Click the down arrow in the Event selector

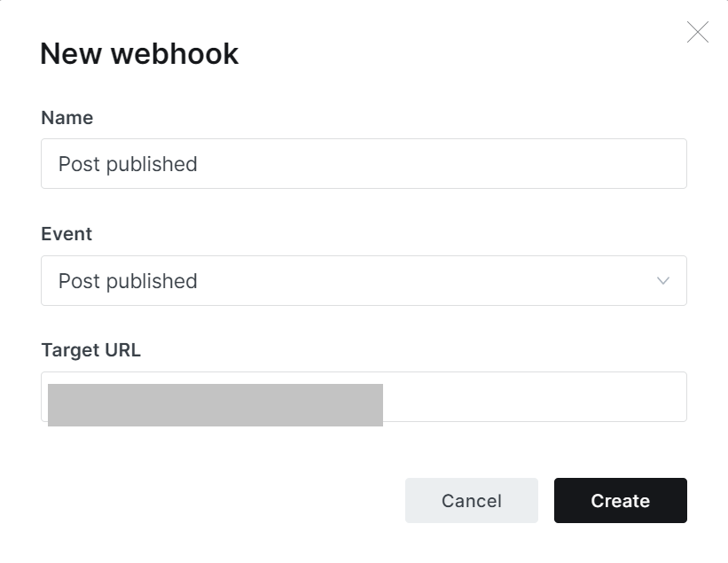[662, 281]
